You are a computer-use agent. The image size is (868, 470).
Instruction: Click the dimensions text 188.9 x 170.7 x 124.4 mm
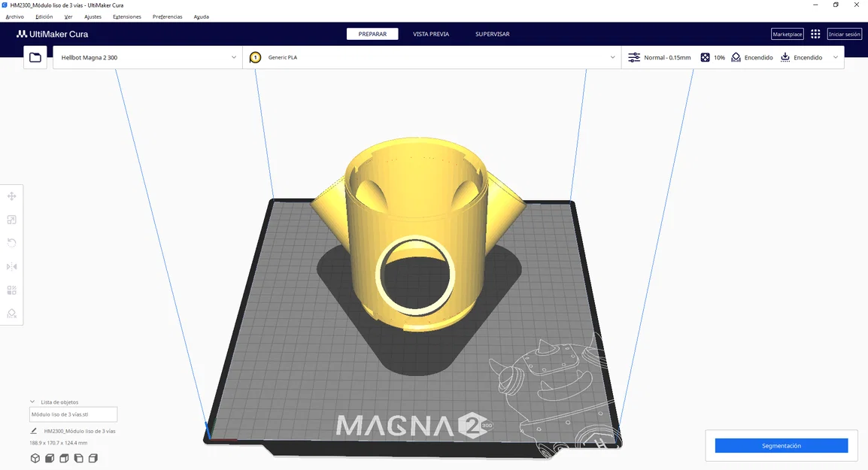click(58, 443)
